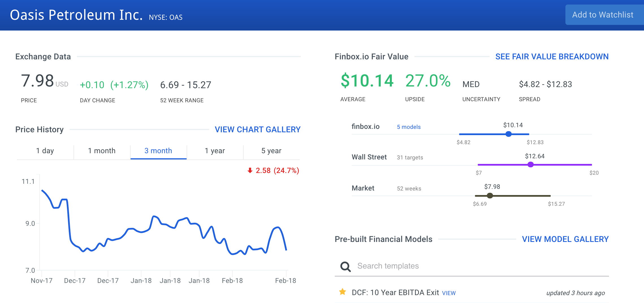
Task: Click the Pre-built Financial Models heading
Action: pyautogui.click(x=383, y=239)
